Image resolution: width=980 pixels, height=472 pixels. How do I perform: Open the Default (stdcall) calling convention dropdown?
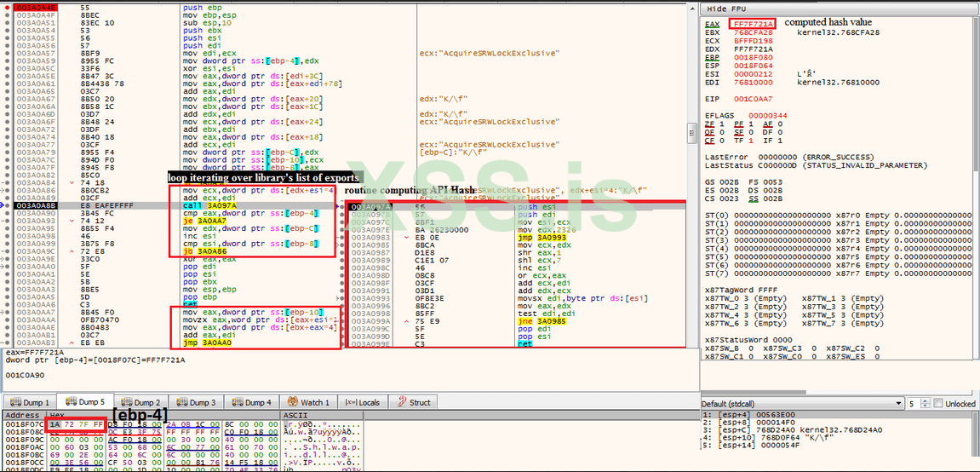pyautogui.click(x=800, y=404)
